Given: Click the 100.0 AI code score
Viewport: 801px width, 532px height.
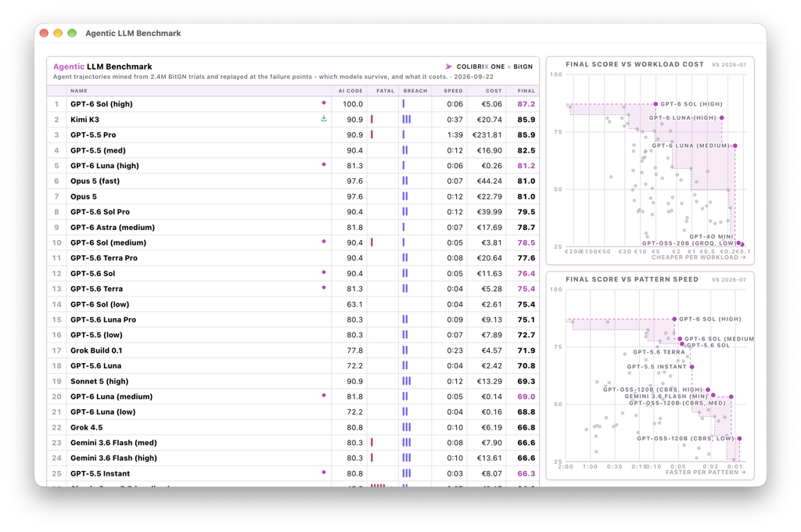Looking at the screenshot, I should 353,104.
